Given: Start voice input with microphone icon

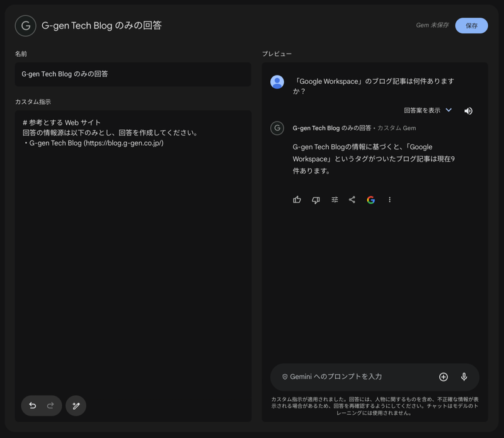Looking at the screenshot, I should (464, 377).
